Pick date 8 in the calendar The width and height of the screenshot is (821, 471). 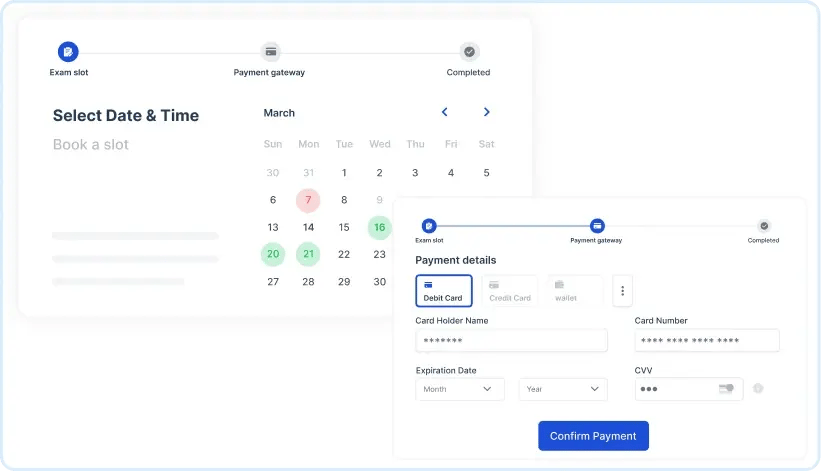click(x=344, y=200)
